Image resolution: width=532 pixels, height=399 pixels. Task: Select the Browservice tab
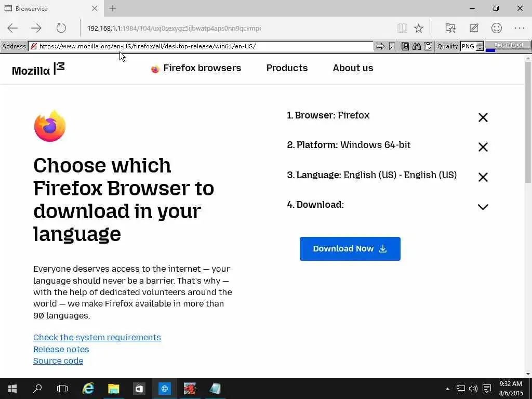pyautogui.click(x=51, y=8)
